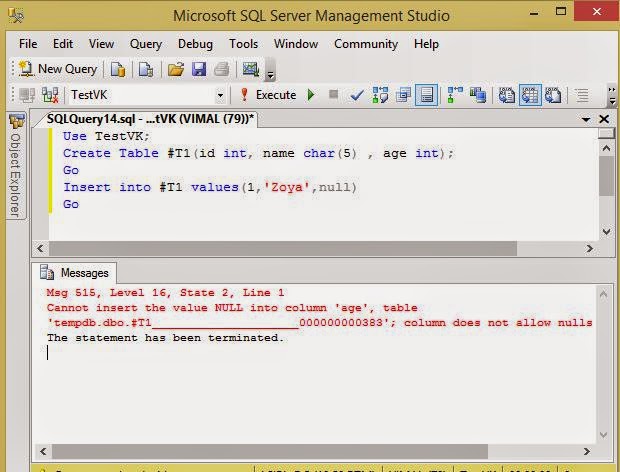The height and width of the screenshot is (472, 620).
Task: Open the Community menu
Action: pyautogui.click(x=366, y=44)
